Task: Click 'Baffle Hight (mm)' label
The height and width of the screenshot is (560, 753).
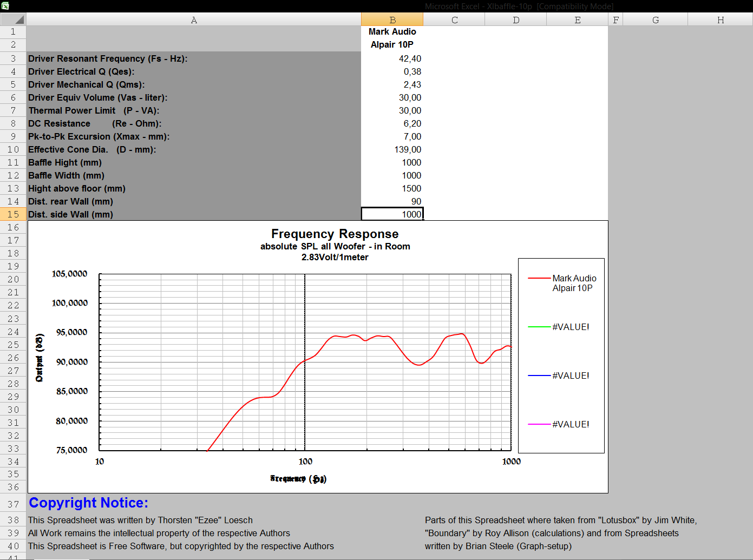Action: (65, 162)
